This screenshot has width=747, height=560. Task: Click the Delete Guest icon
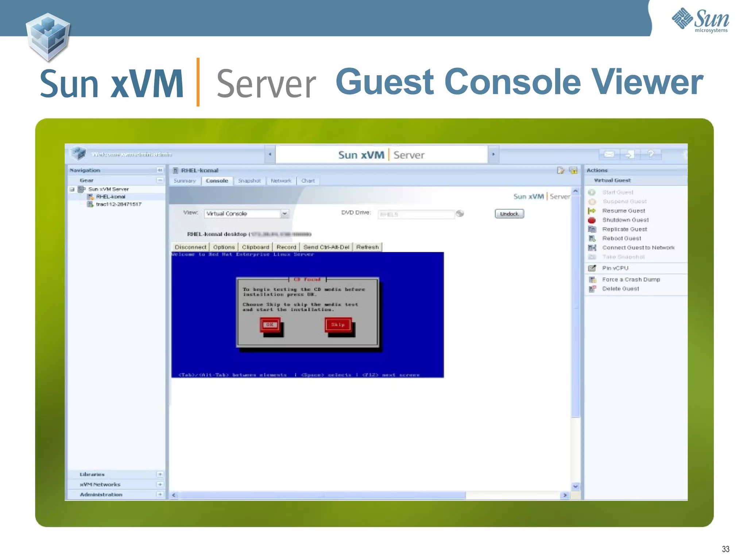(592, 289)
